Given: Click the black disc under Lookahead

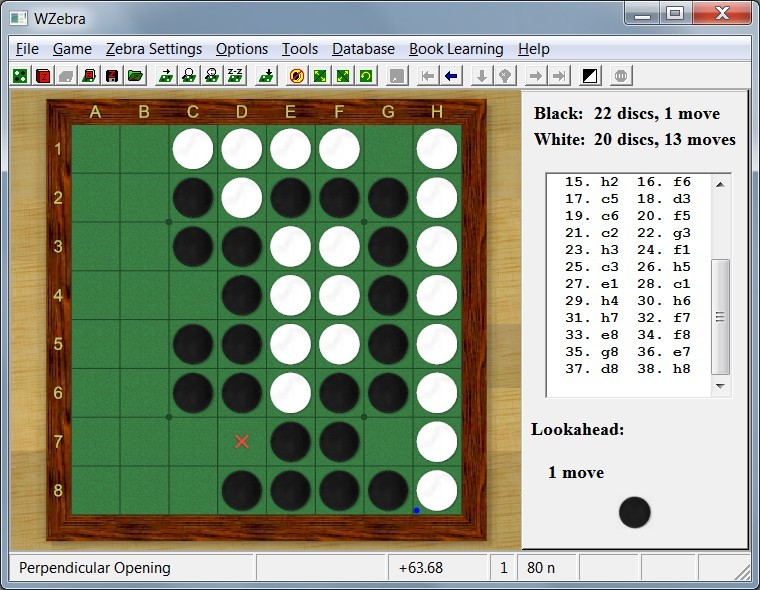Looking at the screenshot, I should (634, 512).
